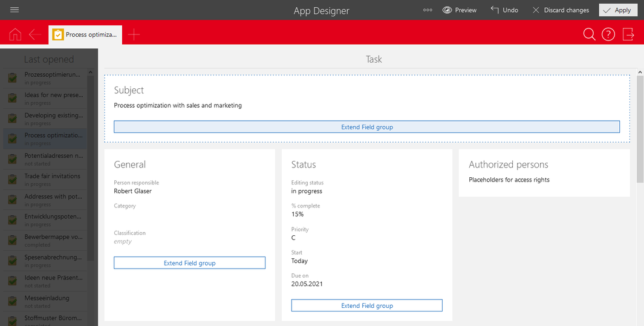644x326 pixels.
Task: Add a new tab with plus icon
Action: tap(134, 34)
